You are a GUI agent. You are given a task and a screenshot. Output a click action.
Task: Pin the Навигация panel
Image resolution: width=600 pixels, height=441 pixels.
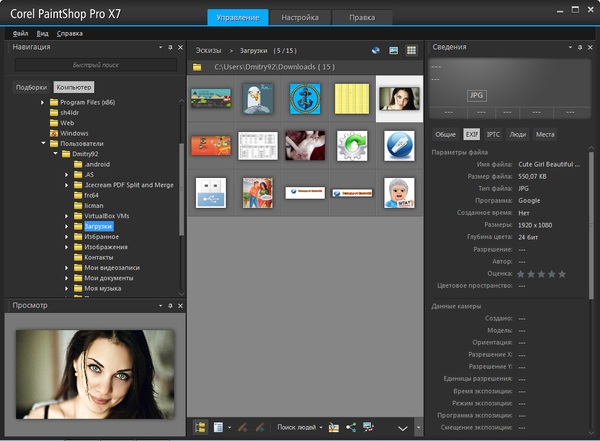(x=169, y=47)
